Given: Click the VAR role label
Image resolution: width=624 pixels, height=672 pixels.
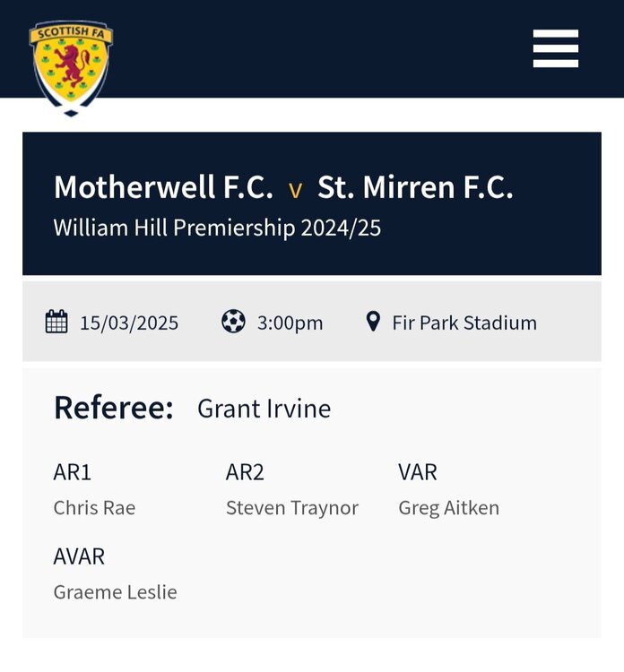Looking at the screenshot, I should point(418,472).
